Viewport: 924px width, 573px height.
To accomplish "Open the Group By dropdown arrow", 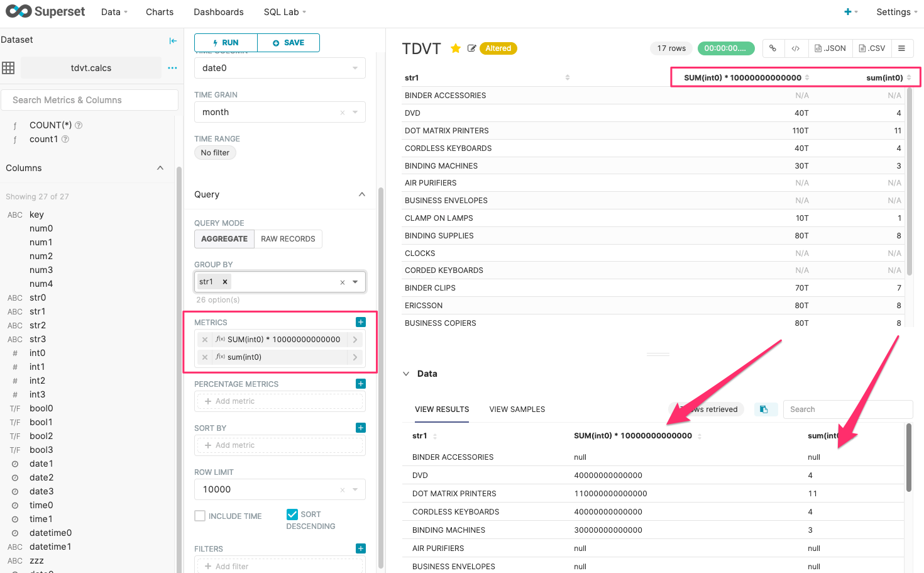I will pos(355,282).
